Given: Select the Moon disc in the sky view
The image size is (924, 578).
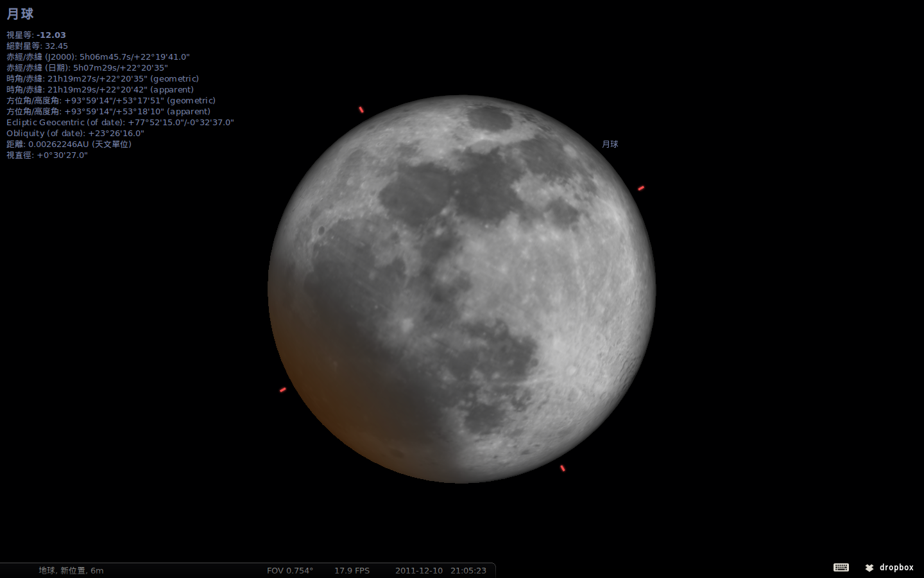Looking at the screenshot, I should (x=462, y=289).
